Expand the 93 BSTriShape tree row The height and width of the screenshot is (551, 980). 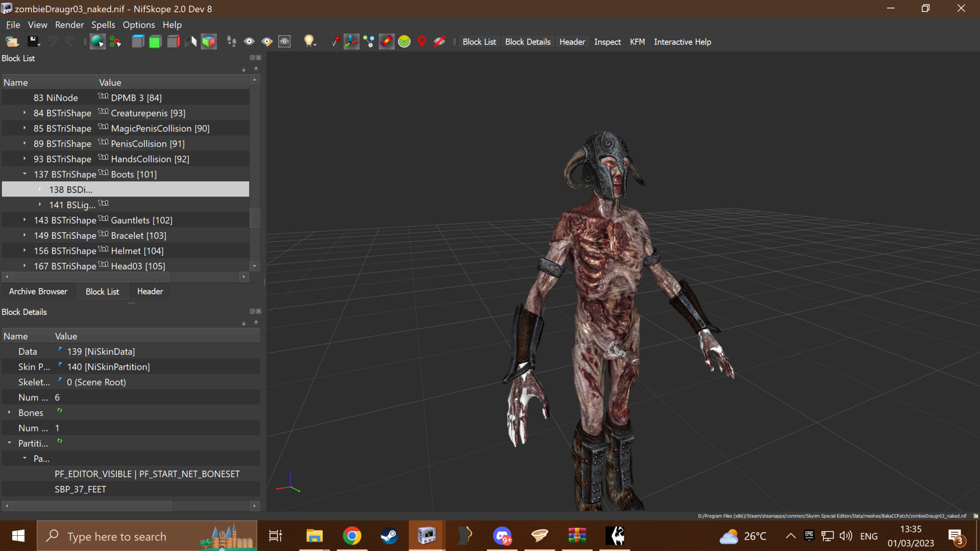point(24,158)
